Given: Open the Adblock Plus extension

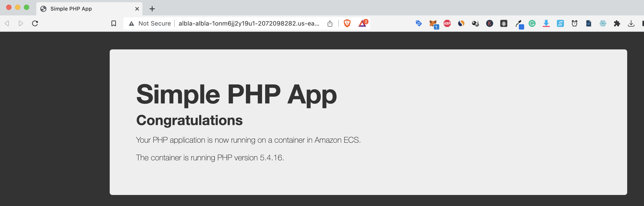Looking at the screenshot, I should pyautogui.click(x=447, y=23).
